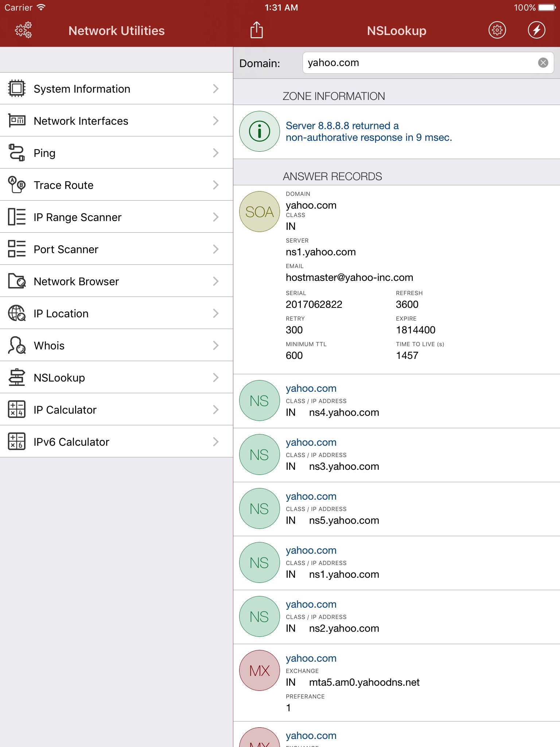The image size is (560, 747).
Task: Tap the SOA server ns1.yahoo.com value
Action: pyautogui.click(x=320, y=252)
